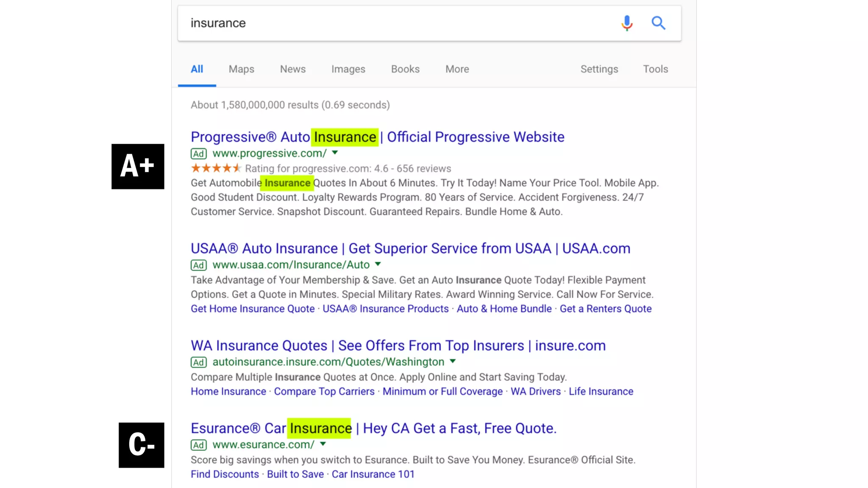Open the Progressive Auto Insurance ad title
The image size is (868, 488).
coord(377,137)
